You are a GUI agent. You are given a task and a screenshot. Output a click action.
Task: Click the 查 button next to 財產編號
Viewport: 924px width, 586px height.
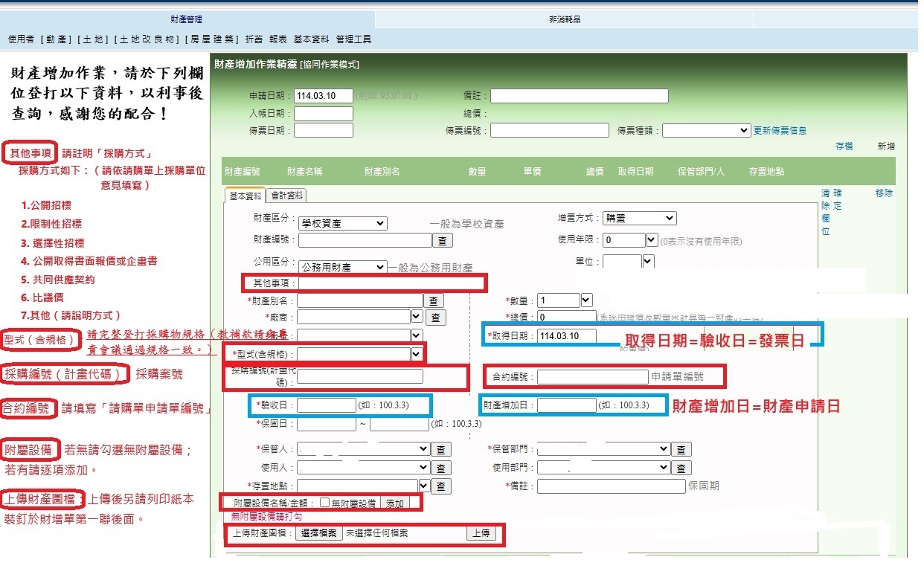(x=443, y=241)
